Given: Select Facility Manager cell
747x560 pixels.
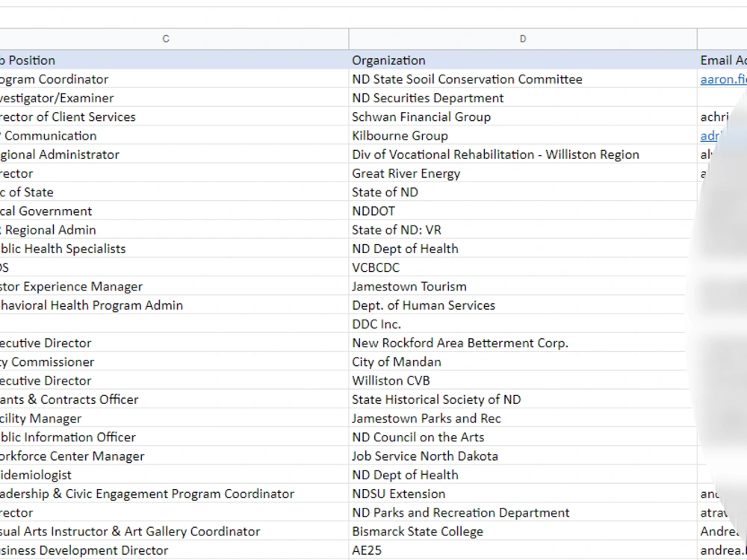Looking at the screenshot, I should click(x=174, y=419).
